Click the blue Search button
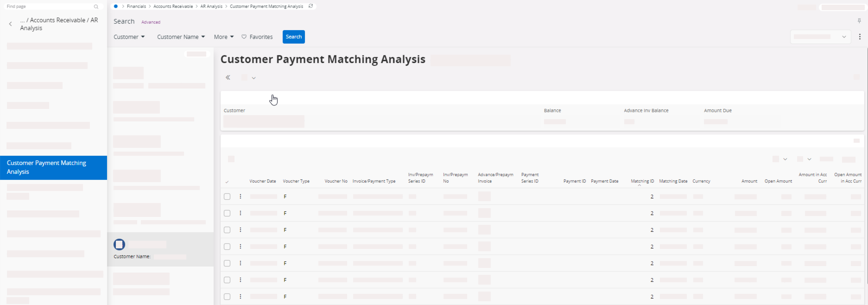Image resolution: width=868 pixels, height=305 pixels. point(294,37)
